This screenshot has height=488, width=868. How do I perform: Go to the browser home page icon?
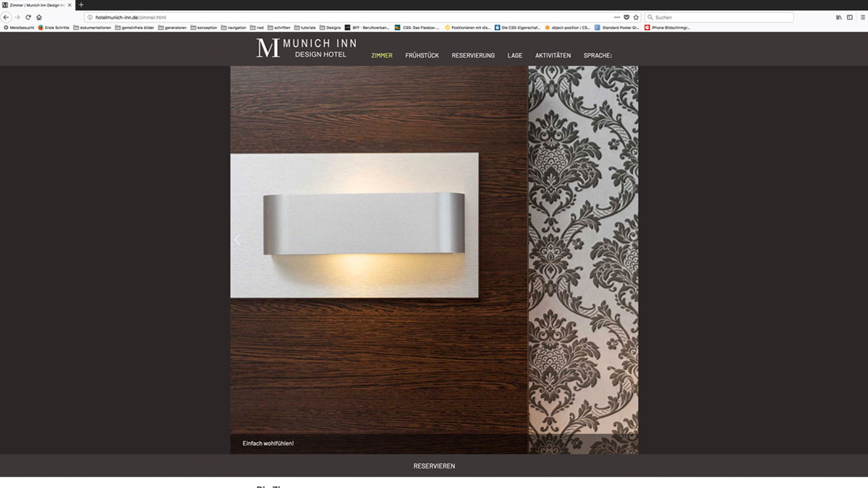(x=39, y=17)
